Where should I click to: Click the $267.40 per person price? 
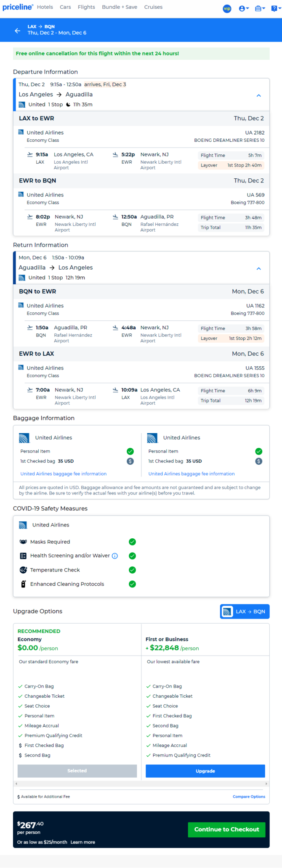coord(30,825)
